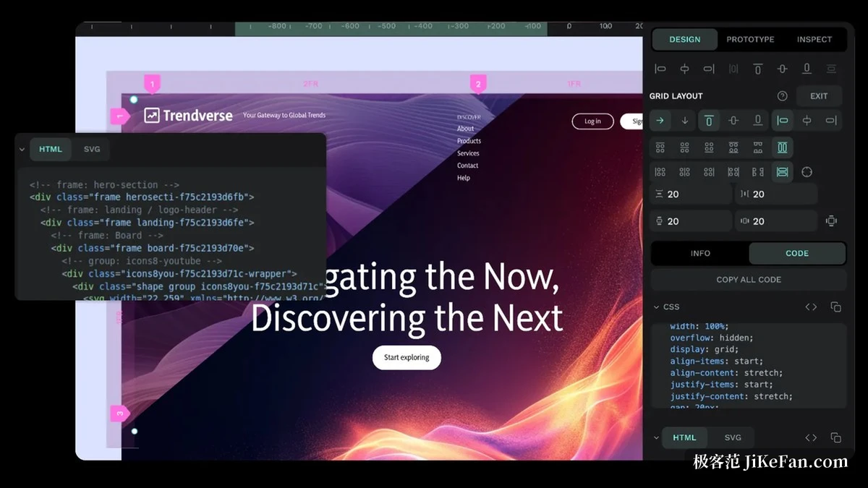Image resolution: width=868 pixels, height=488 pixels.
Task: Set align-content to center icon
Action: [684, 147]
